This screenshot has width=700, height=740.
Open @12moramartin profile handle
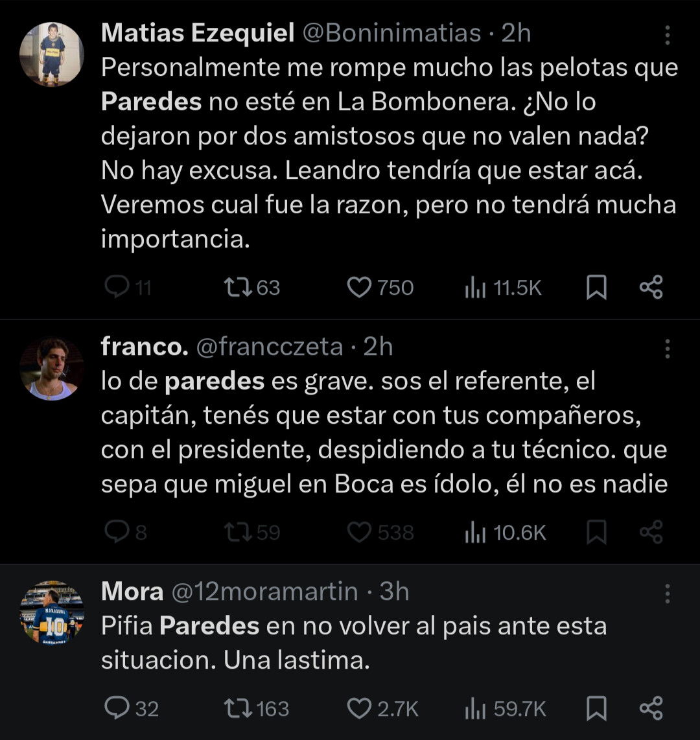click(264, 591)
